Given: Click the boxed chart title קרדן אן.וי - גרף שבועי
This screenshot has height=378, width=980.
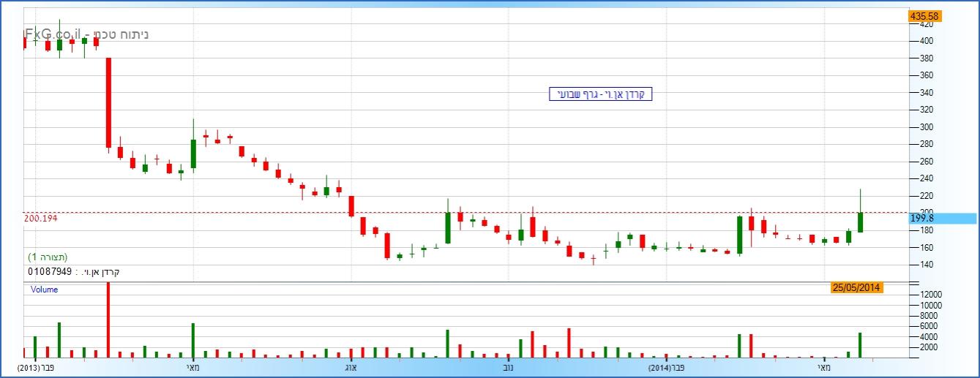Looking at the screenshot, I should [600, 94].
